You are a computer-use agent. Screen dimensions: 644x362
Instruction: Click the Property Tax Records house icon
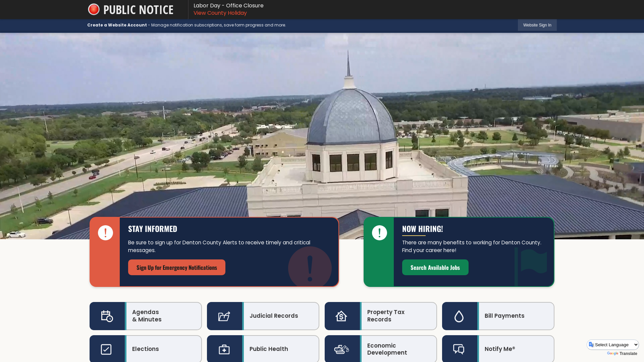coord(341,316)
